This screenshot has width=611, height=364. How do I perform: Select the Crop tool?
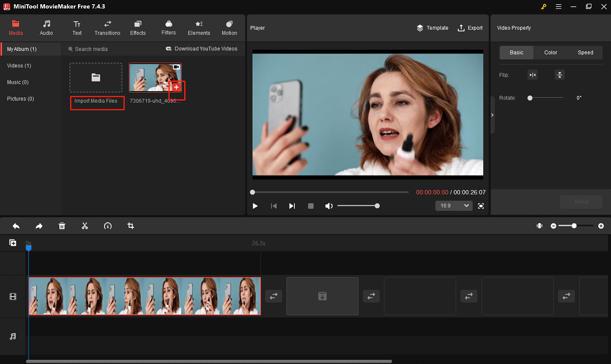point(130,226)
